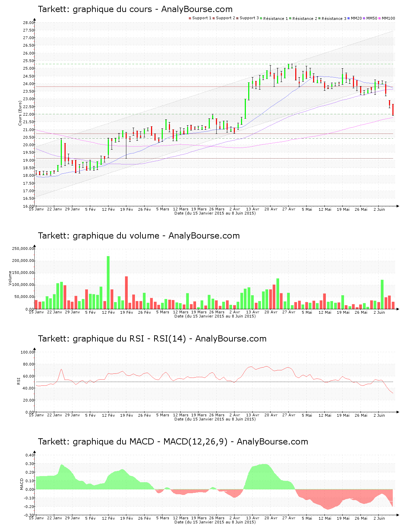
Task: Select the 'Support 3' legend label
Action: pyautogui.click(x=249, y=18)
